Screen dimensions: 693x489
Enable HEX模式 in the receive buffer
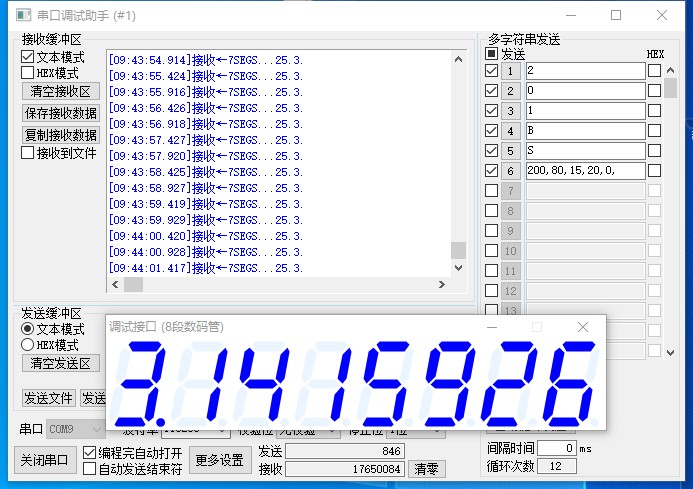(x=27, y=73)
